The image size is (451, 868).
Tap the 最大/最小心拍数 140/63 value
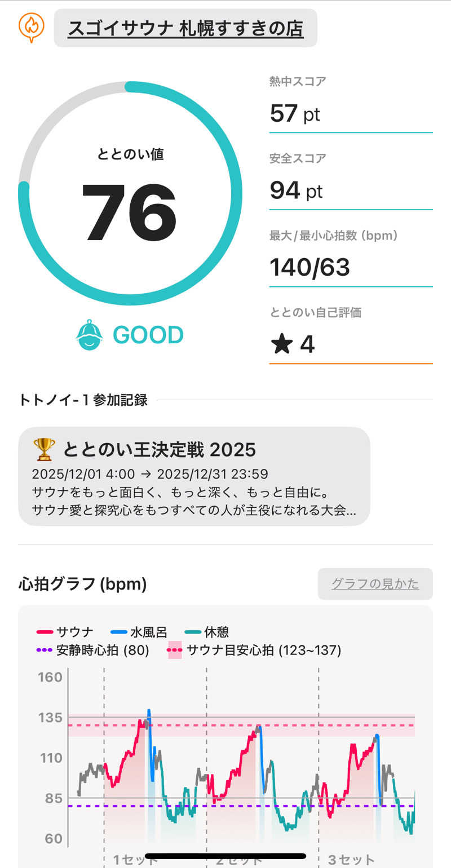(310, 267)
